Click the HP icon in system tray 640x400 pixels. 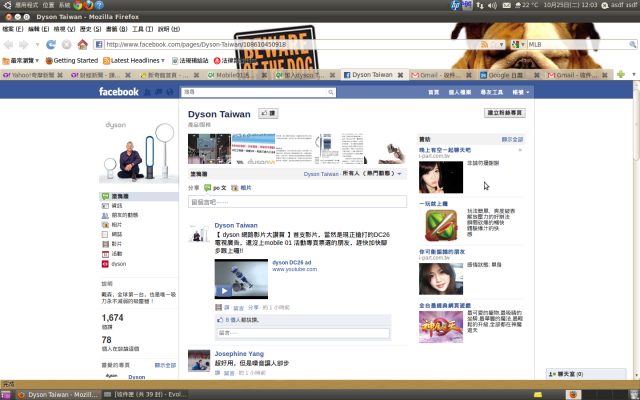pyautogui.click(x=456, y=5)
